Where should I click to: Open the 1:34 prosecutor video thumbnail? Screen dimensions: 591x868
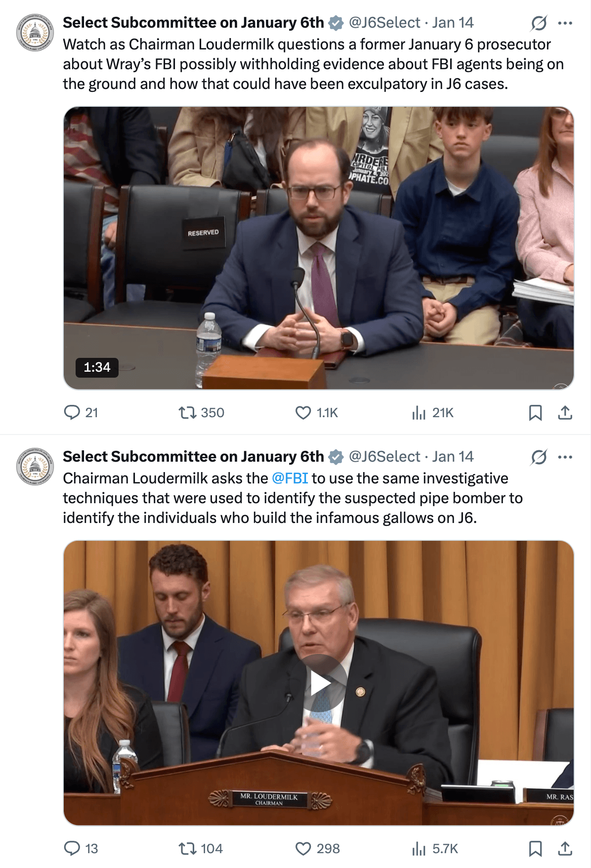(319, 248)
